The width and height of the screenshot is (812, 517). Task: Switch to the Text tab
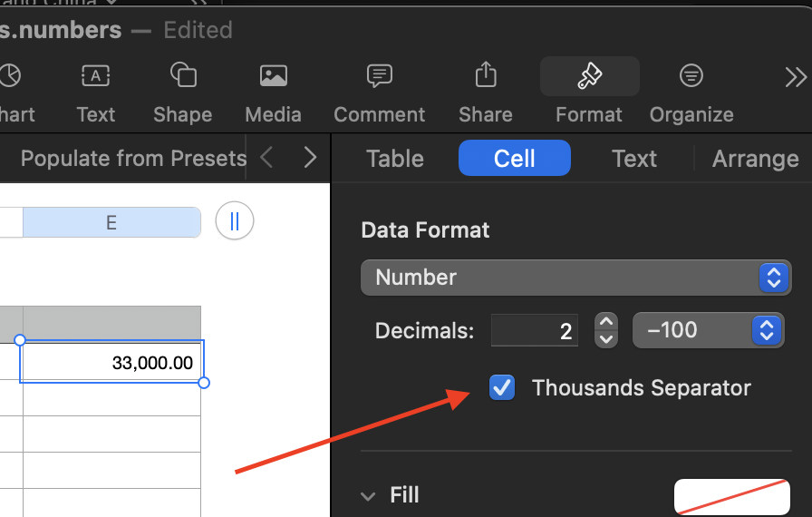[x=634, y=159]
